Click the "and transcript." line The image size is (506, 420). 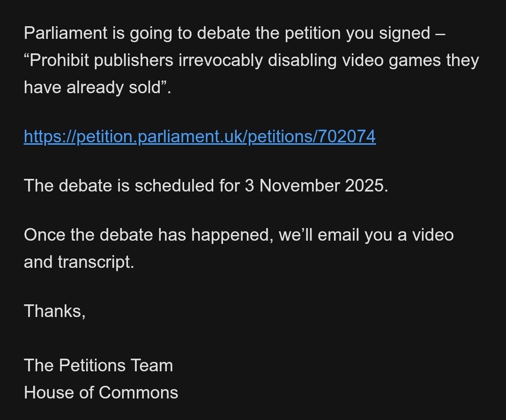(x=79, y=262)
